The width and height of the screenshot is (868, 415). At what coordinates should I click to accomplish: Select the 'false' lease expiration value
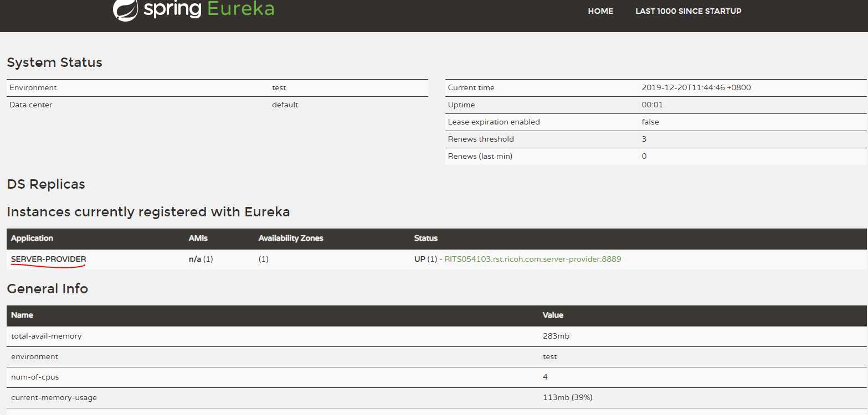point(650,122)
